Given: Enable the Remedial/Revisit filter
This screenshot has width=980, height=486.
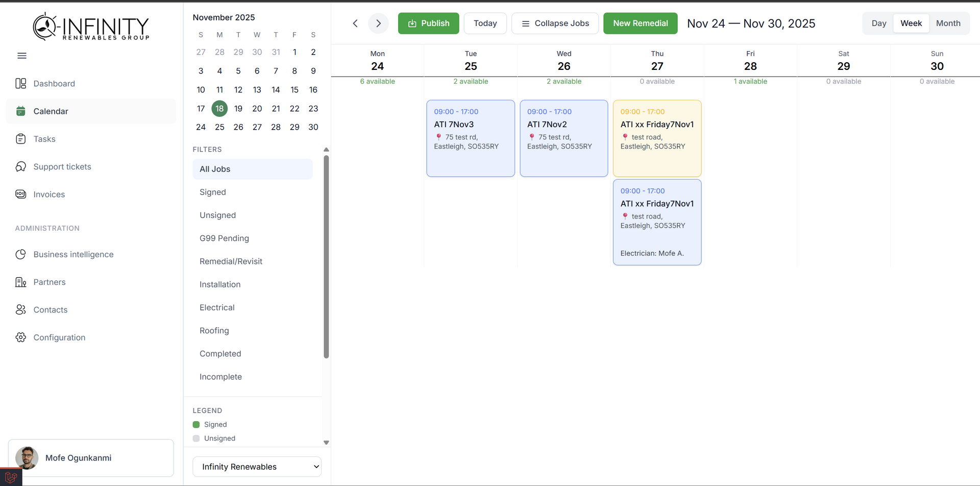Looking at the screenshot, I should 231,261.
